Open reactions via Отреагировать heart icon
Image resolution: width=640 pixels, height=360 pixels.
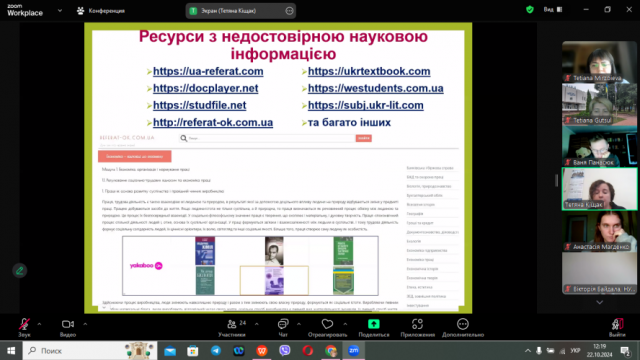[327, 328]
